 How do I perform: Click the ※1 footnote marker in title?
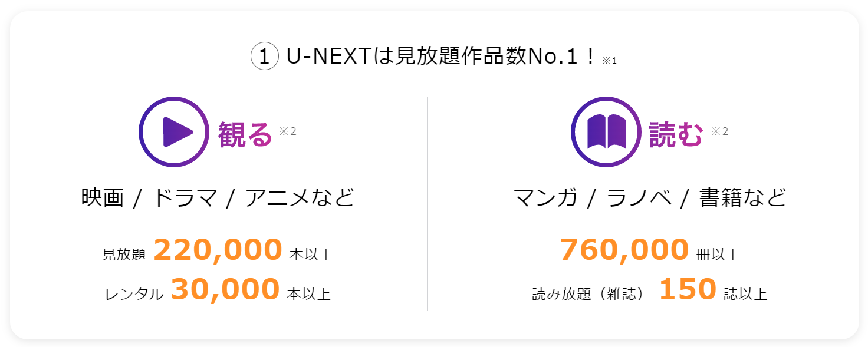point(609,61)
